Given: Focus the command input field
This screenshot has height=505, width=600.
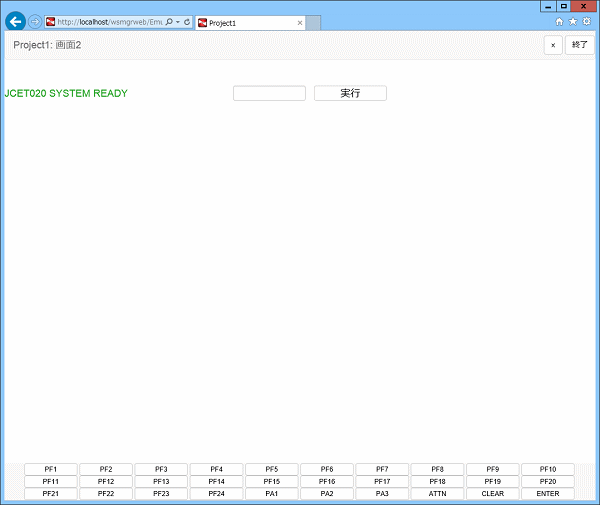Looking at the screenshot, I should coord(269,93).
